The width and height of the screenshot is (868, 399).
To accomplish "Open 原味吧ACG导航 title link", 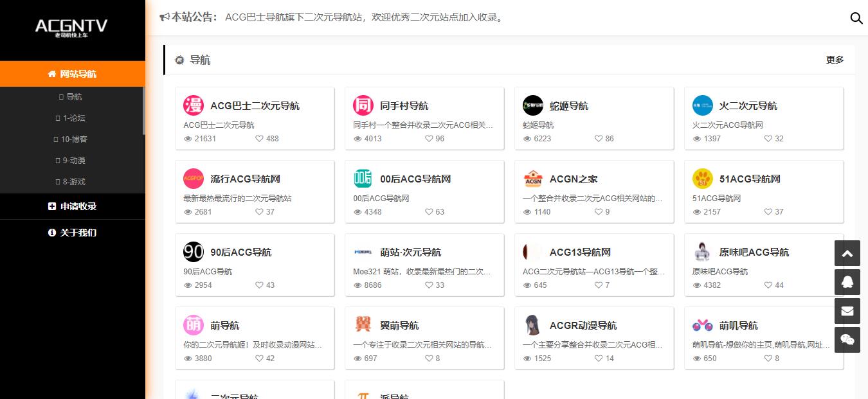I will (754, 252).
